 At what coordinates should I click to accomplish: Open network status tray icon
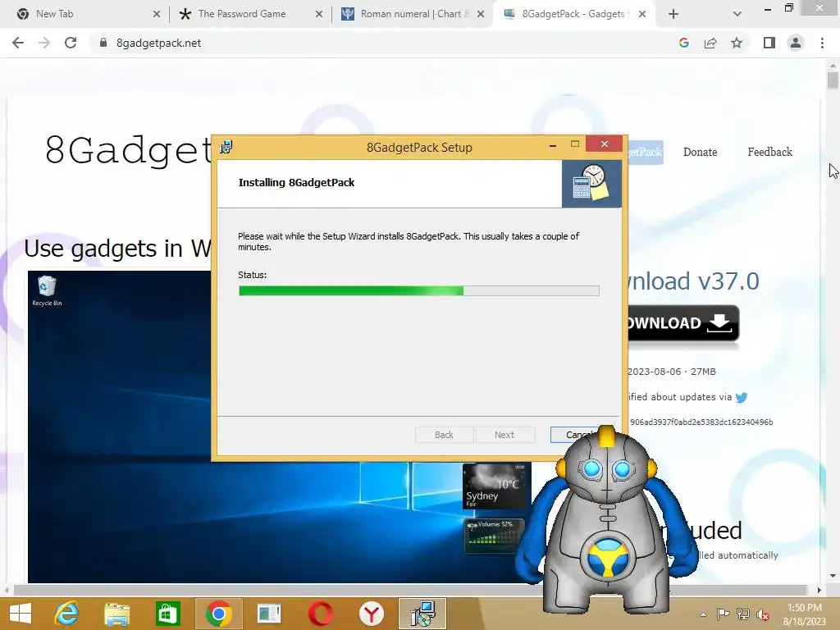coord(743,614)
